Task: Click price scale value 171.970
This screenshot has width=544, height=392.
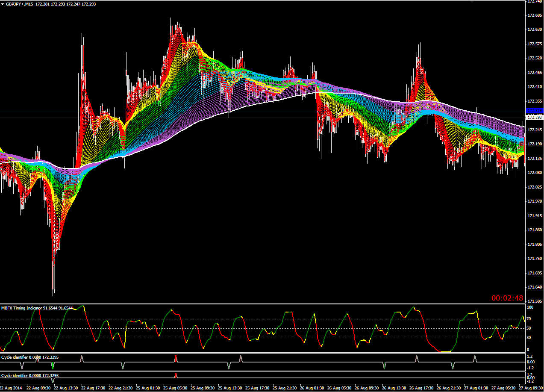Action: tap(534, 201)
